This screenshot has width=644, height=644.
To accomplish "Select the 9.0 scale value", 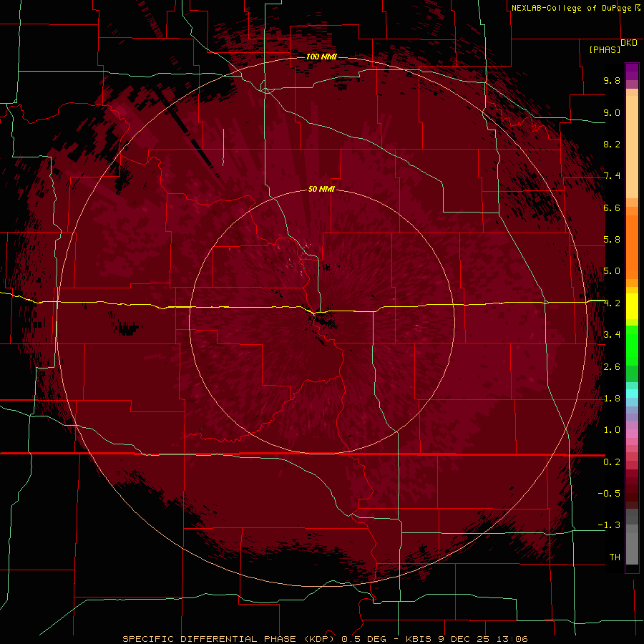I will [612, 112].
